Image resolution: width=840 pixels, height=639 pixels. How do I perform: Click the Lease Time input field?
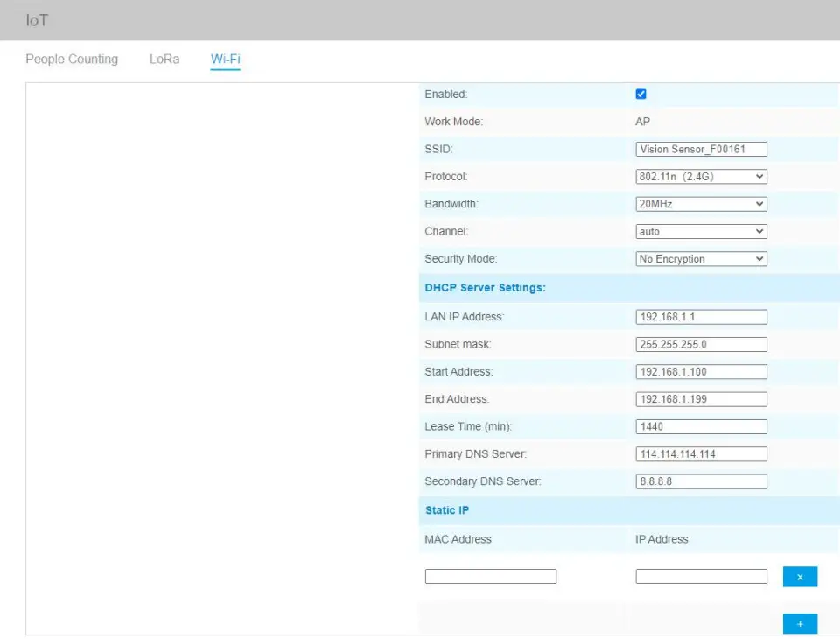click(701, 427)
